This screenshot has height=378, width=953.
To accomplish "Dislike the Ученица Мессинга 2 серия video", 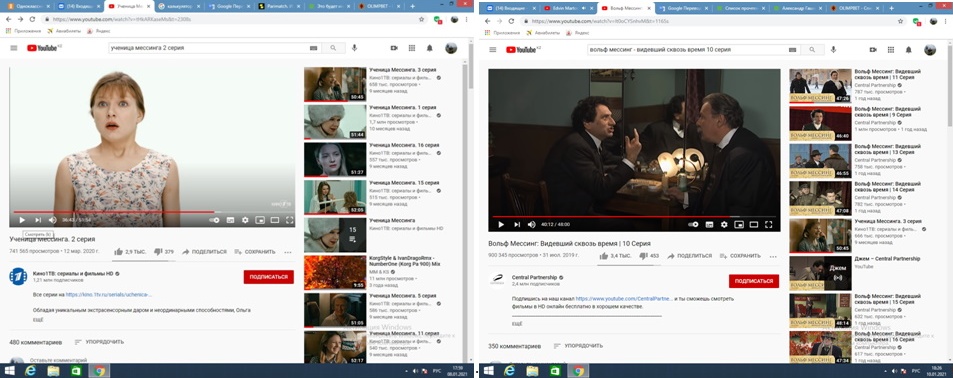I will pos(164,252).
